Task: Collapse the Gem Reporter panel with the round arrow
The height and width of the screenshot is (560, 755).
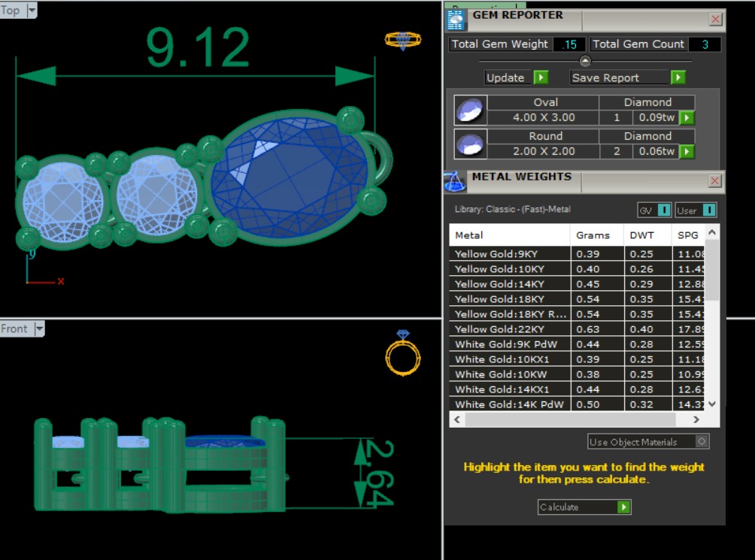Action: 585,61
